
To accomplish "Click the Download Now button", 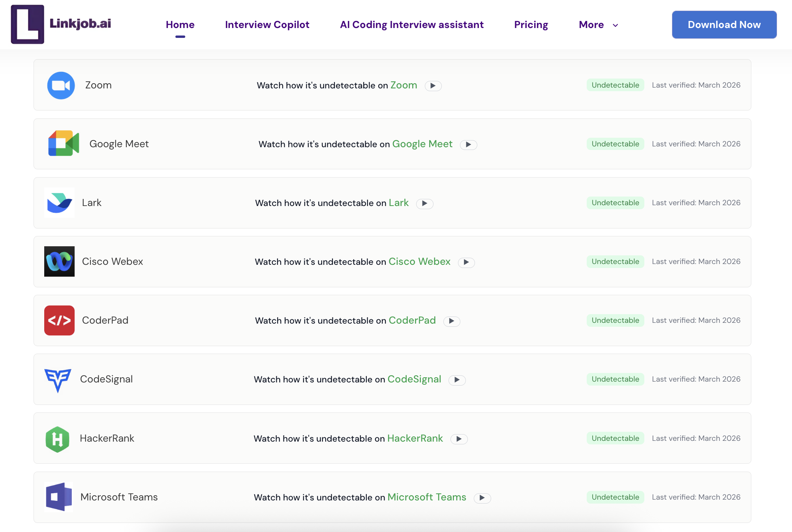I will pos(724,24).
